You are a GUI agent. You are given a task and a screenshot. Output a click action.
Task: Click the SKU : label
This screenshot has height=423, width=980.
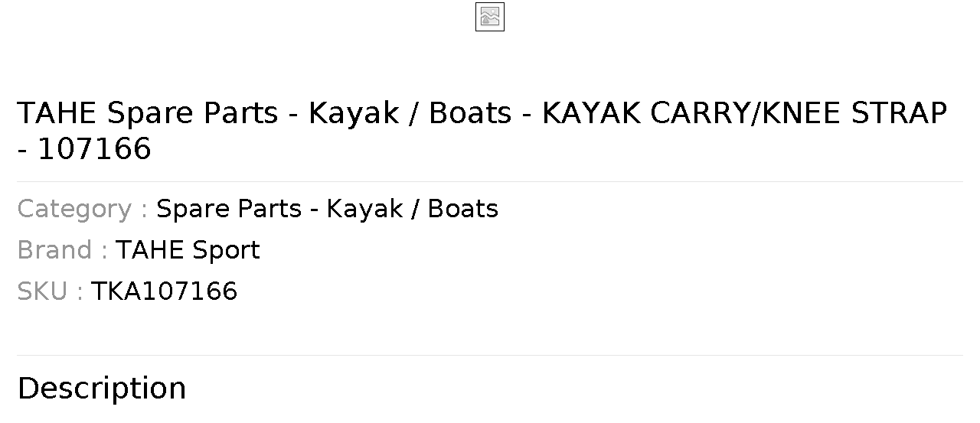click(x=50, y=291)
